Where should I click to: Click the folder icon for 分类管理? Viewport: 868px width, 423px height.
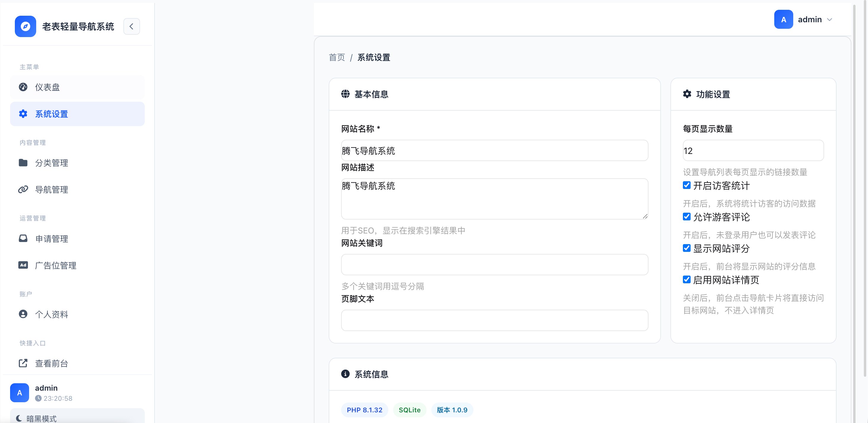(23, 163)
